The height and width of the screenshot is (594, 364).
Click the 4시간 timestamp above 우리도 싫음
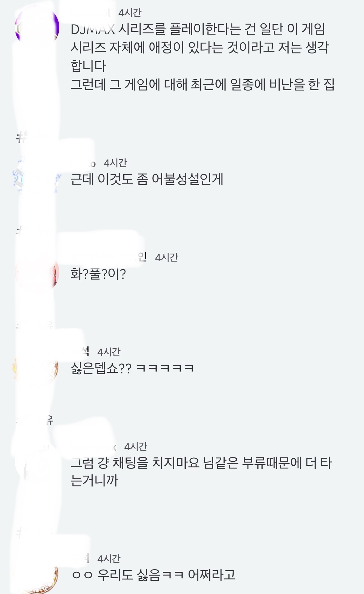pyautogui.click(x=109, y=559)
